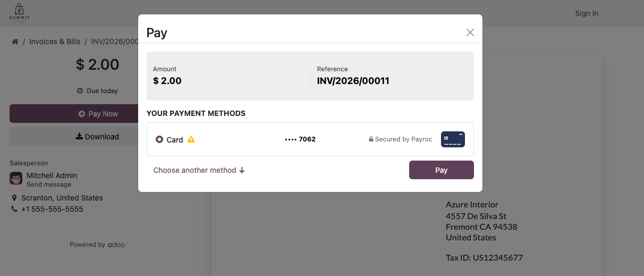Confirm payment with the Pay button
The height and width of the screenshot is (276, 644).
(442, 170)
